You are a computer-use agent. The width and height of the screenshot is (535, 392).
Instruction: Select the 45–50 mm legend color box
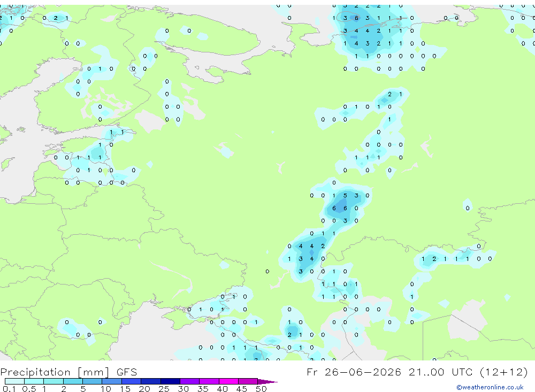248,381
